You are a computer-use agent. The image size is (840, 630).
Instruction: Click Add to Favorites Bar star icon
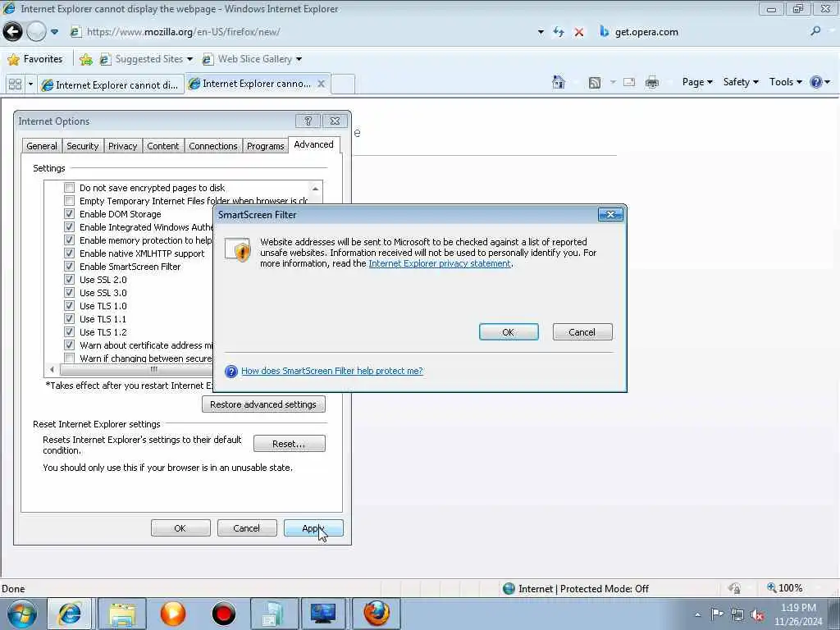[x=85, y=59]
